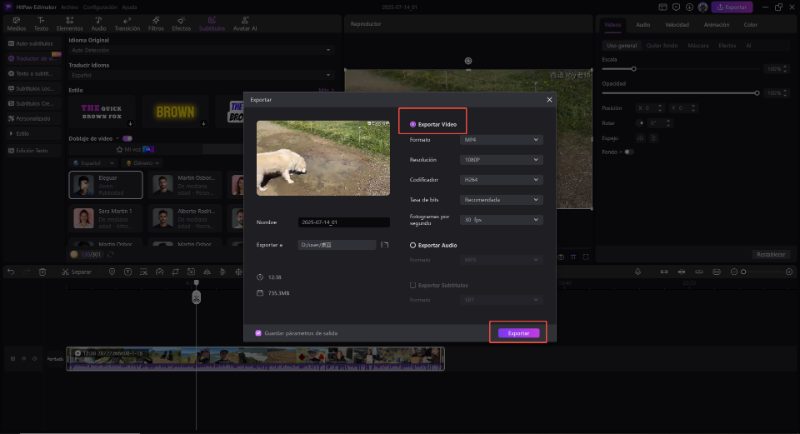Viewport: 800px width, 434px height.
Task: Open the Formato MP4 dropdown
Action: 503,141
